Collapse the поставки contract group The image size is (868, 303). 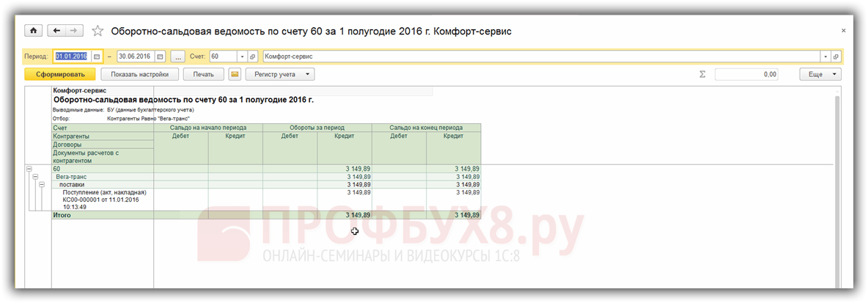pos(41,184)
